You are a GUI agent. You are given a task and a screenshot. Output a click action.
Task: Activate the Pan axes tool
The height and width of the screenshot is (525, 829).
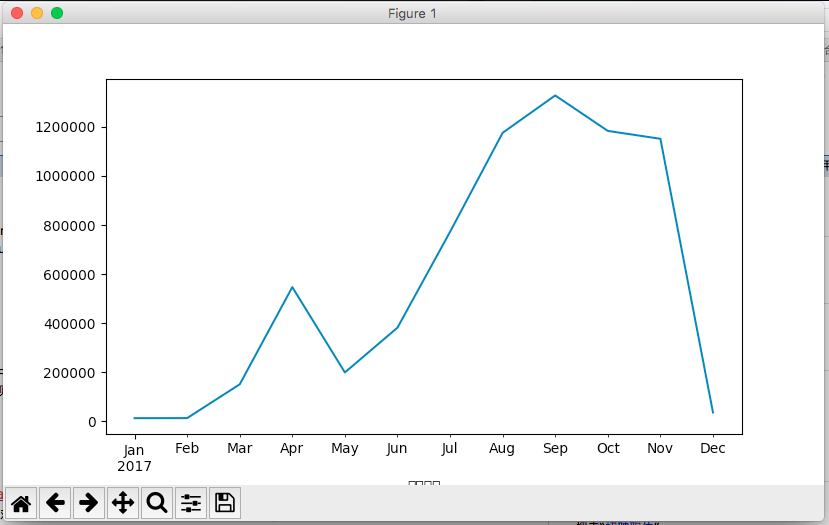(123, 503)
